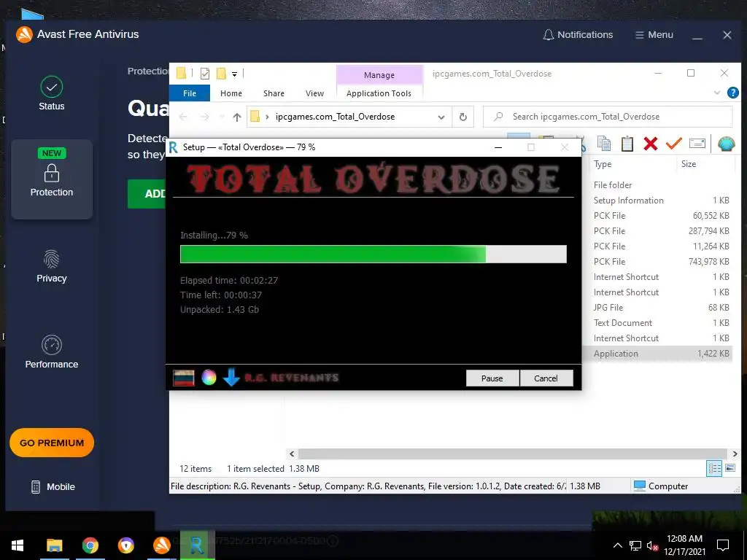Click the Rename toolbar icon

tap(697, 144)
